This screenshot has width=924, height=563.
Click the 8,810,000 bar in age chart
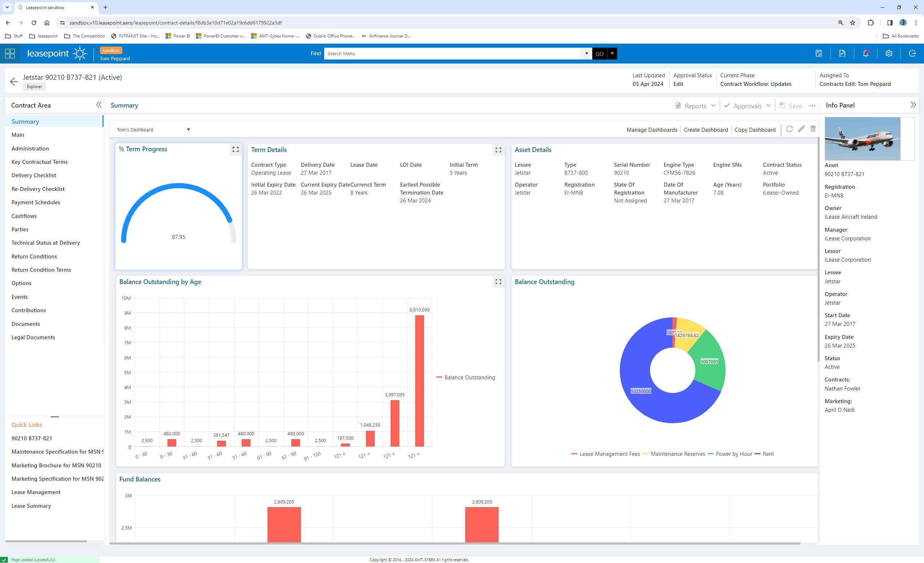[x=419, y=381]
